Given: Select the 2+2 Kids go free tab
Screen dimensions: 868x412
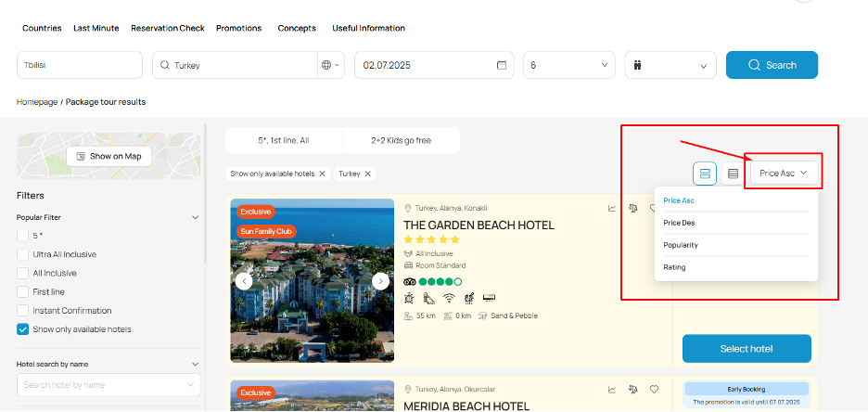Looking at the screenshot, I should pos(402,141).
